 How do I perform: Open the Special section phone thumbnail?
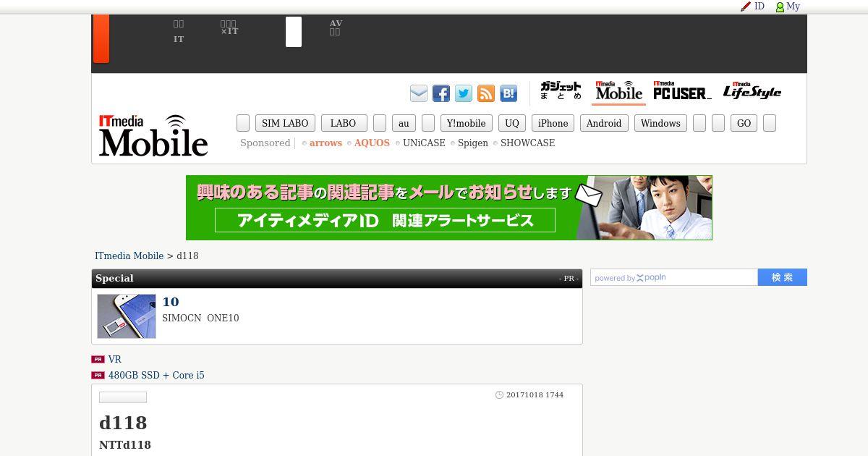[x=127, y=316]
